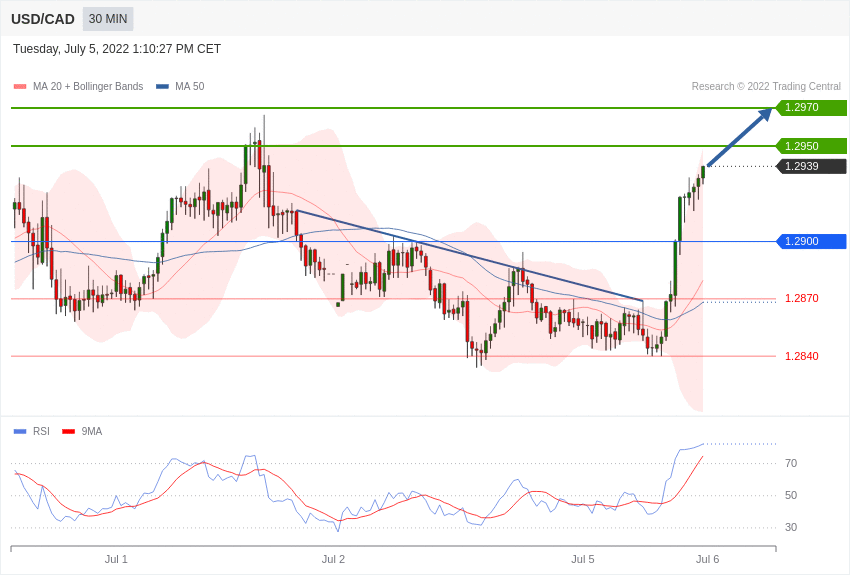The height and width of the screenshot is (576, 850).
Task: Click the Jul 1 date axis label
Action: 116,559
